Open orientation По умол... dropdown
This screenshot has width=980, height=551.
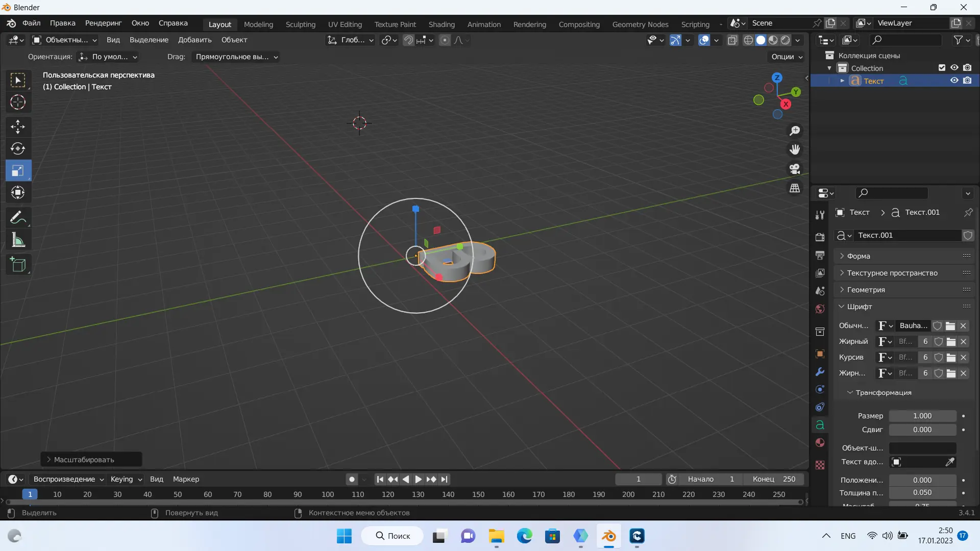point(108,57)
